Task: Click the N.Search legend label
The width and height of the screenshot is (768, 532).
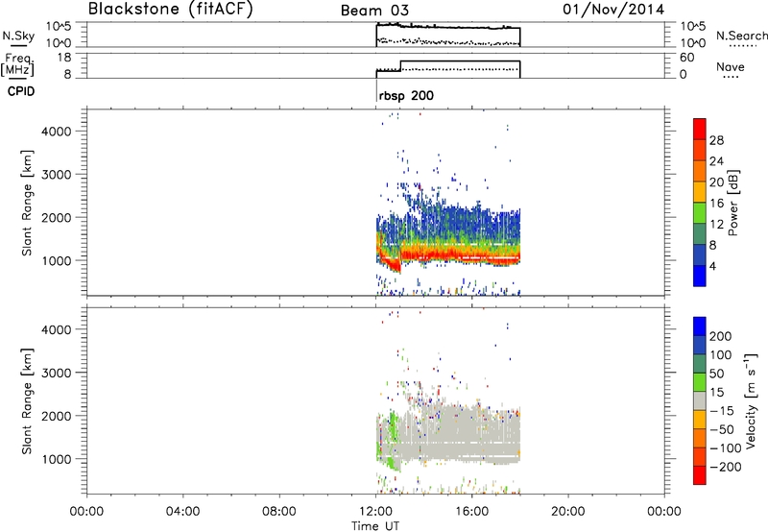Action: click(x=741, y=36)
